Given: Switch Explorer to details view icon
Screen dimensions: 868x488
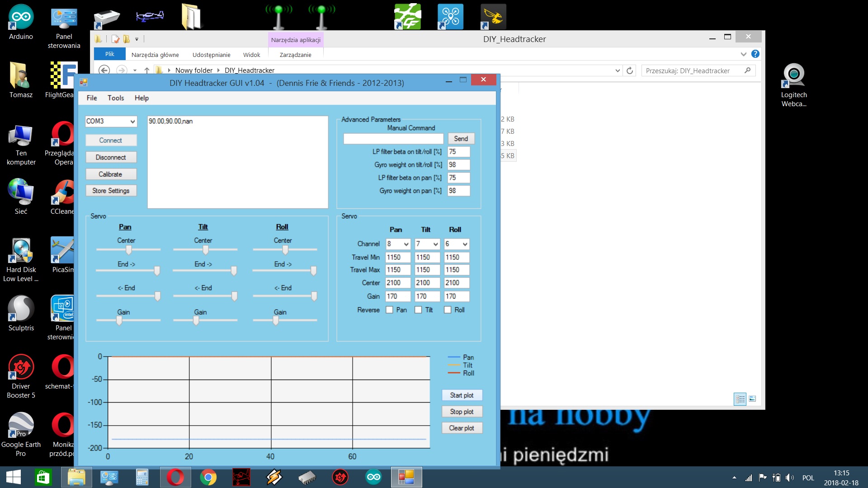Looking at the screenshot, I should tap(740, 399).
